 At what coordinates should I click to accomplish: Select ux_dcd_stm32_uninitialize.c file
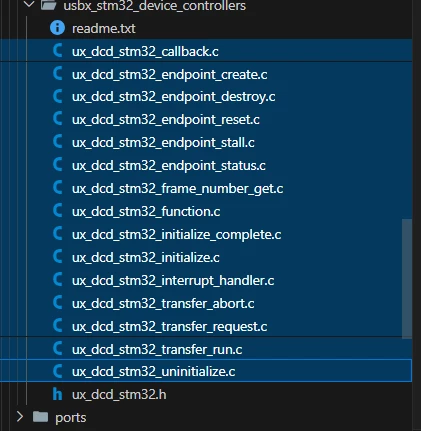(x=206, y=371)
